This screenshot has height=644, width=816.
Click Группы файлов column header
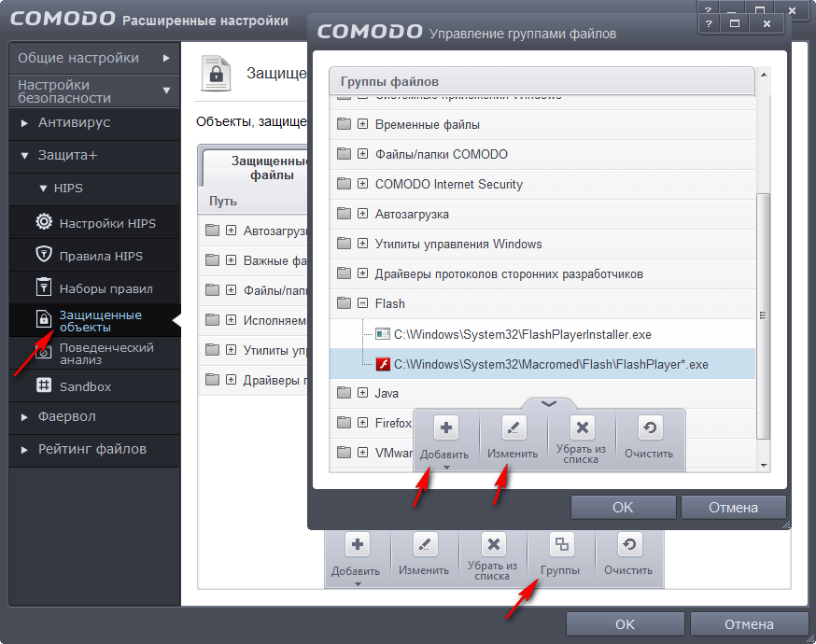tap(542, 81)
